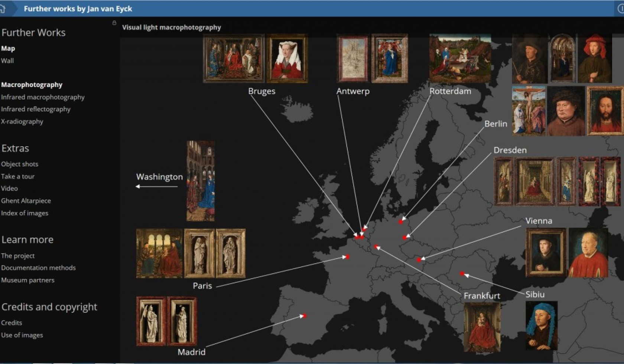Click the Rotterdam city label
The image size is (624, 364).
coord(450,91)
